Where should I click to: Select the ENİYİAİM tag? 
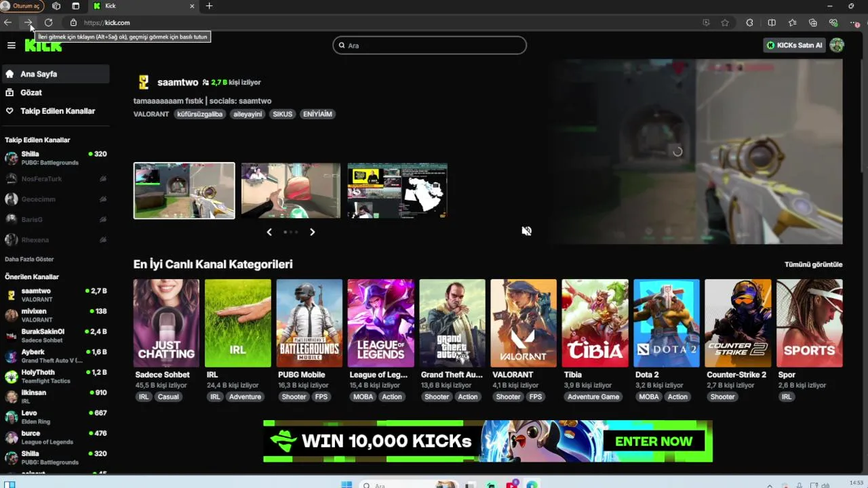click(317, 114)
